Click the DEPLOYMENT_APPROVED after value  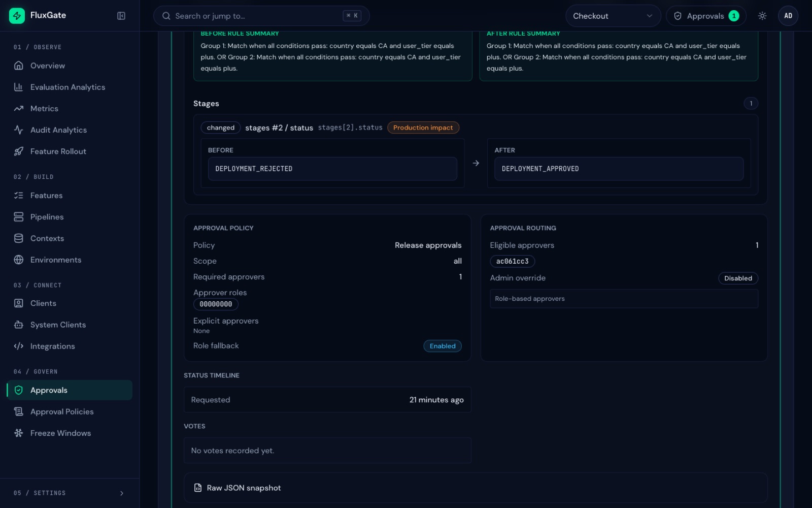coord(619,169)
